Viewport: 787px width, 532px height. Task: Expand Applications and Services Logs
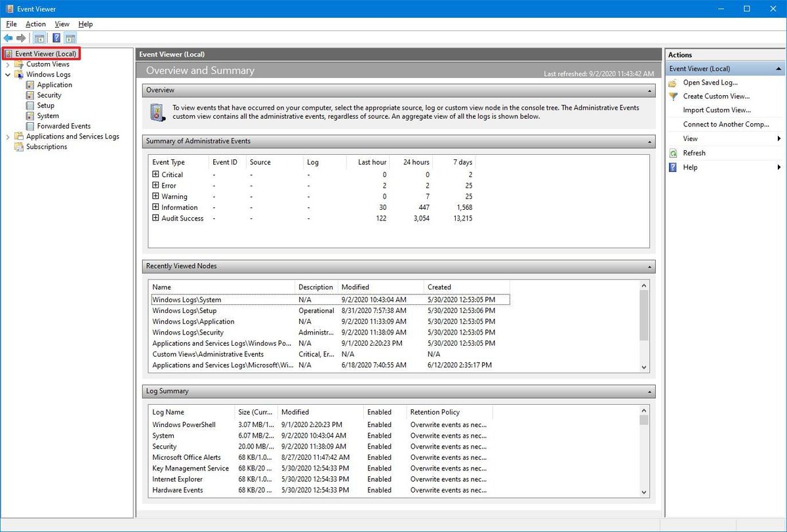coord(7,136)
